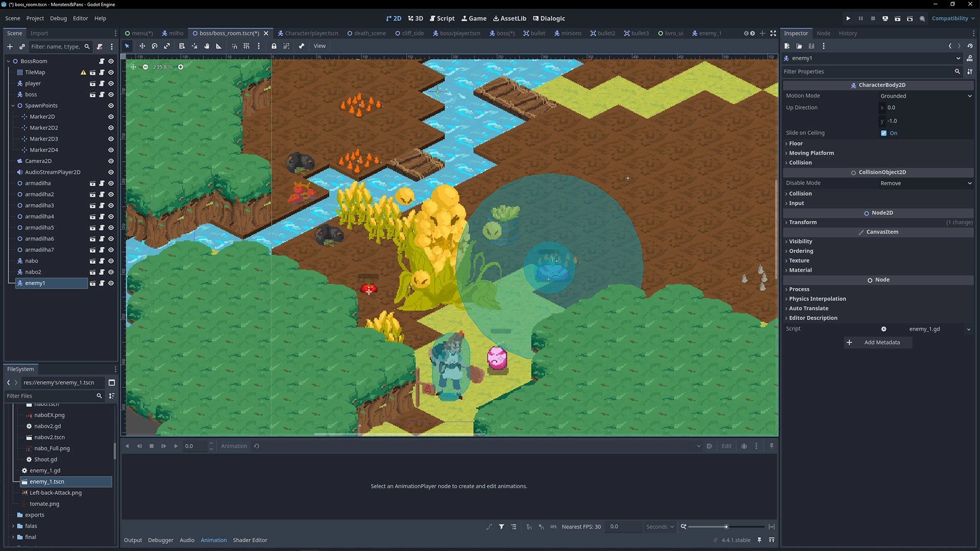Image resolution: width=980 pixels, height=551 pixels.
Task: Select the Ruler measuring tool
Action: (219, 46)
